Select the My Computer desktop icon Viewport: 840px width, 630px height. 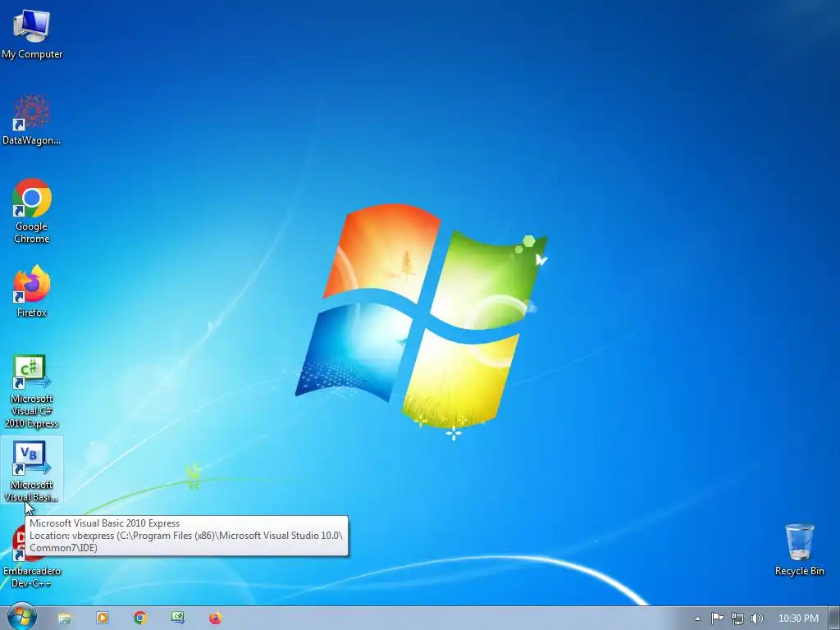pyautogui.click(x=32, y=34)
